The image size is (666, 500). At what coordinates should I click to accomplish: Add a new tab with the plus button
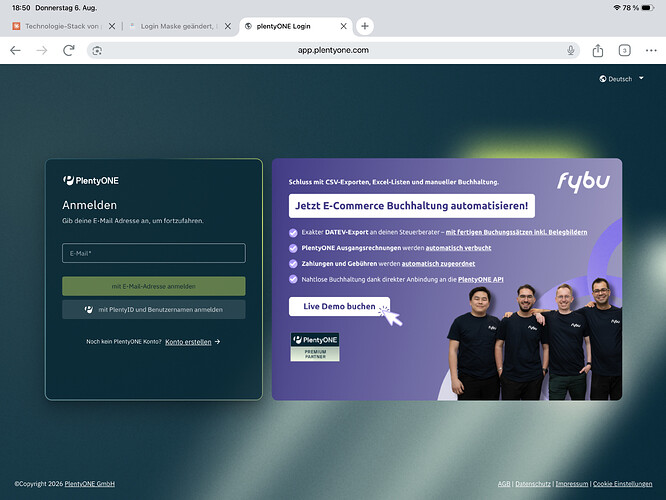pos(364,26)
